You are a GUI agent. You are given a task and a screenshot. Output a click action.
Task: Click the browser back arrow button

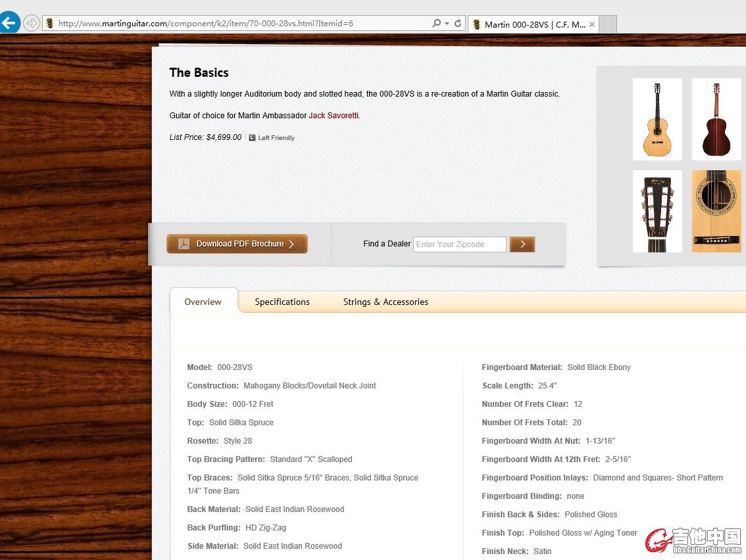[x=9, y=23]
